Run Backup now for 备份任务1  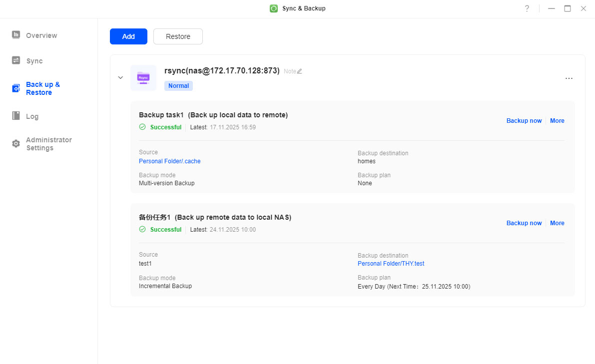[x=524, y=223]
